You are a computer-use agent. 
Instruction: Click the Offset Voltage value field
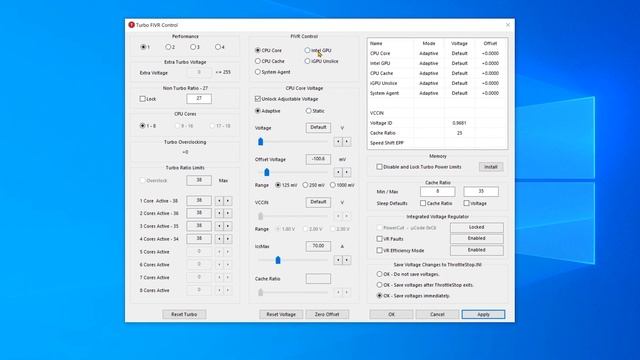pyautogui.click(x=318, y=159)
